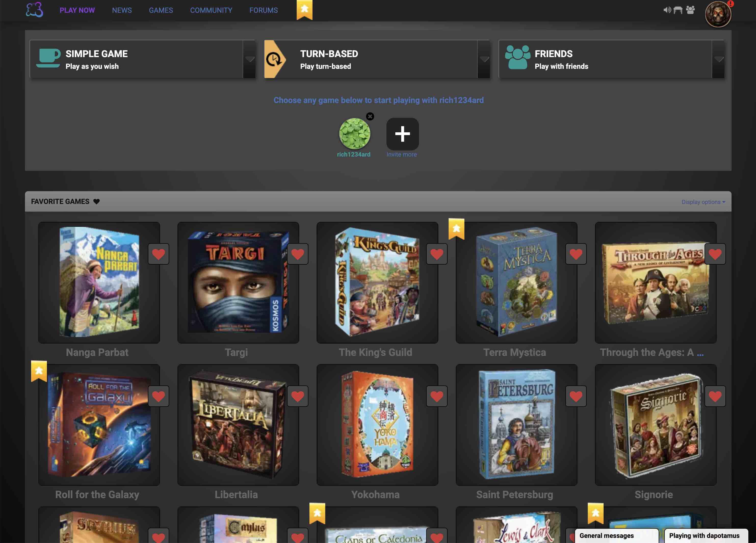Open the user avatar profile menu
This screenshot has width=756, height=543.
718,14
